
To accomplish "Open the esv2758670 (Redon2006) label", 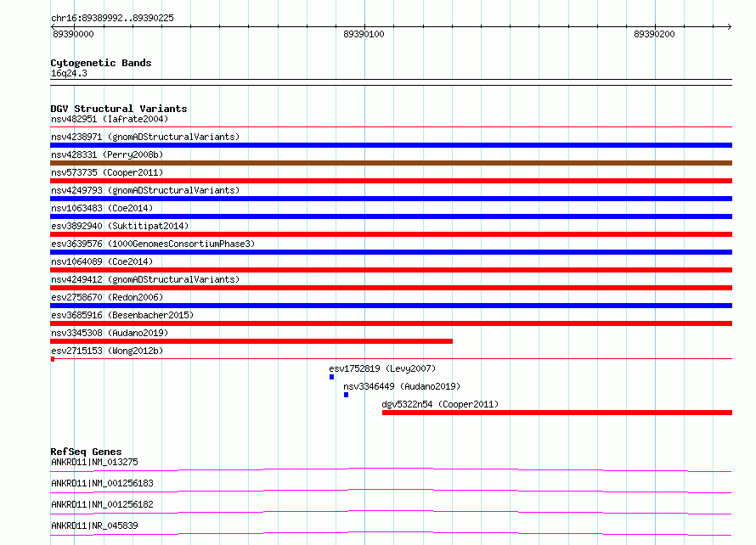I will pyautogui.click(x=107, y=297).
